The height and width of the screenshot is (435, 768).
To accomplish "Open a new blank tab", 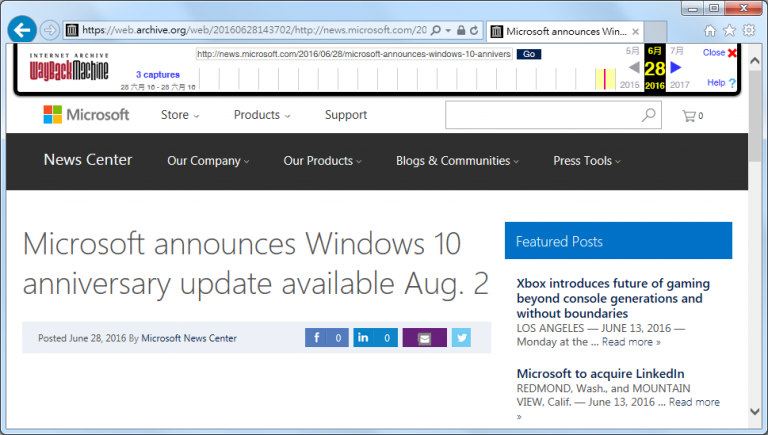I will coord(655,31).
